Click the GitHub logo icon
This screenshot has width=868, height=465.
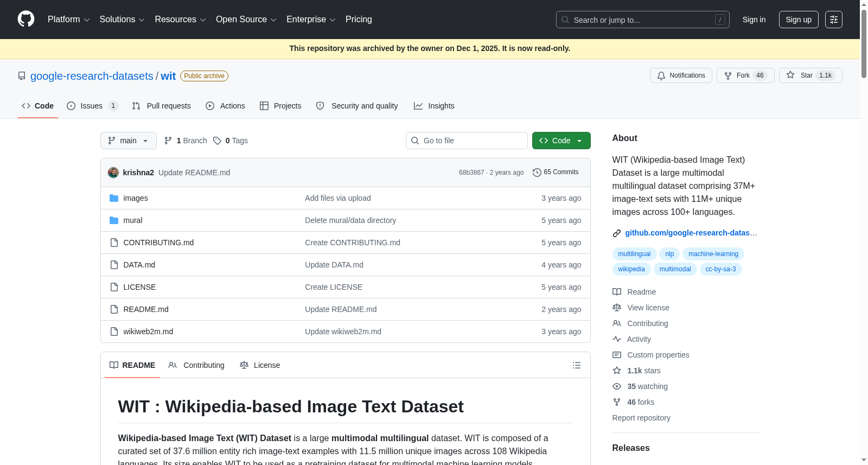(26, 20)
